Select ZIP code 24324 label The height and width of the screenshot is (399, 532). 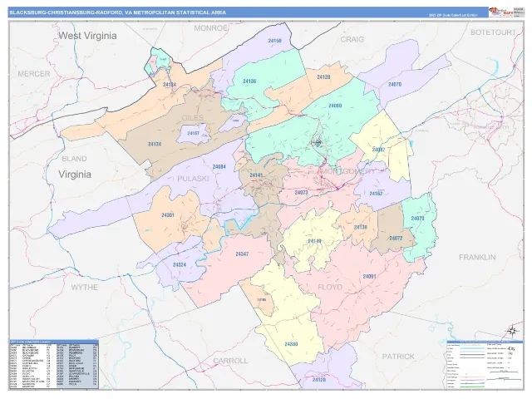coord(180,265)
